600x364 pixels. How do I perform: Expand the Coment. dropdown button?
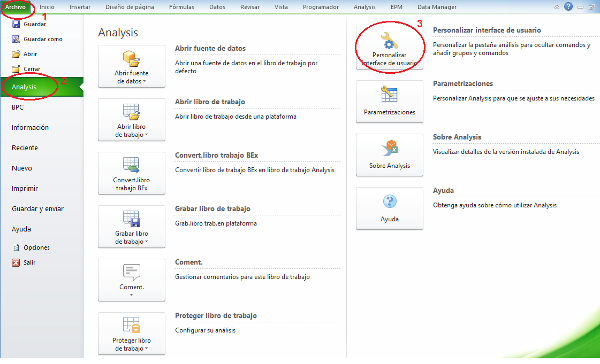tap(131, 295)
